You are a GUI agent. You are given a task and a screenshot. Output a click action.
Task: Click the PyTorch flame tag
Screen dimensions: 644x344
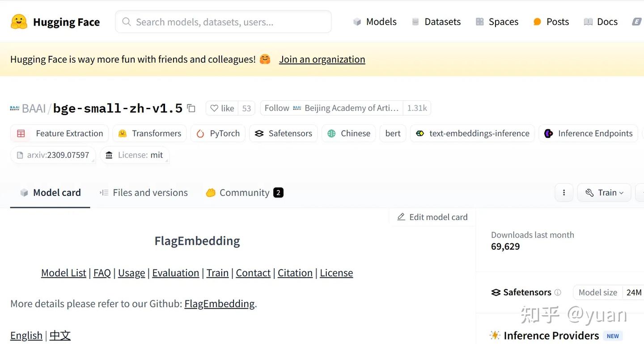tap(218, 133)
